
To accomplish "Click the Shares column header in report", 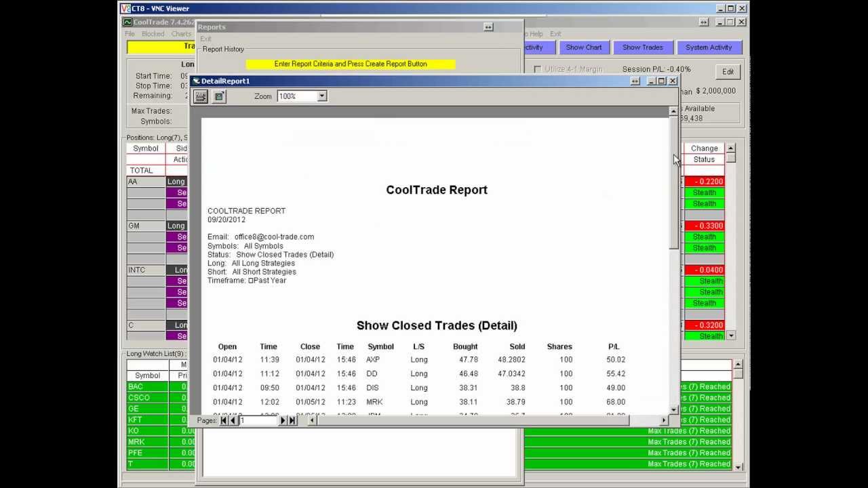I will pyautogui.click(x=559, y=347).
